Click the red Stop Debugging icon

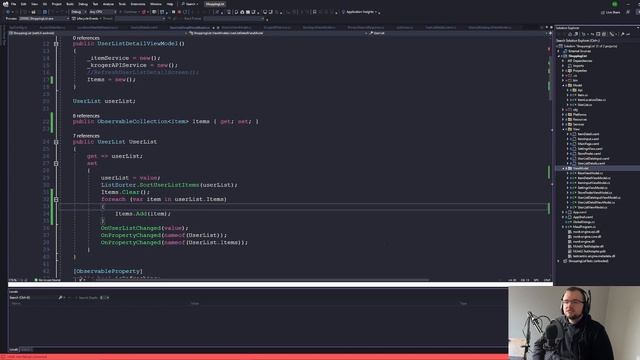(179, 12)
